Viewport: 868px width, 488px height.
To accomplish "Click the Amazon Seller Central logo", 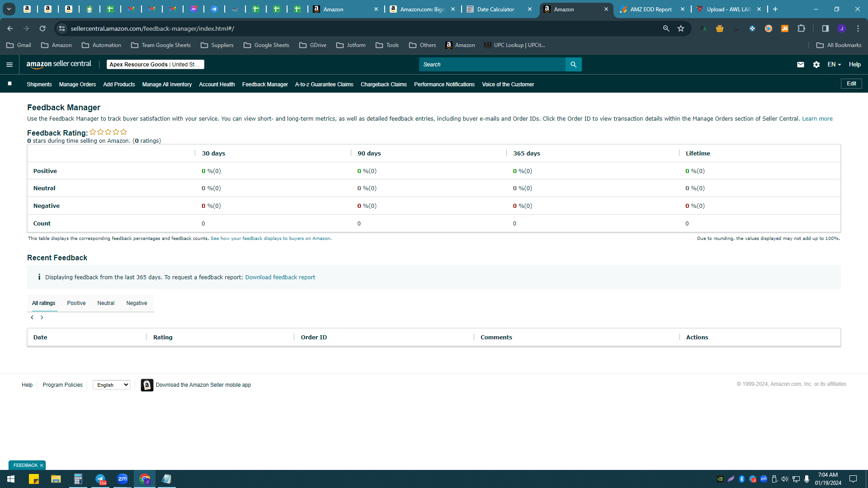I will tap(59, 64).
